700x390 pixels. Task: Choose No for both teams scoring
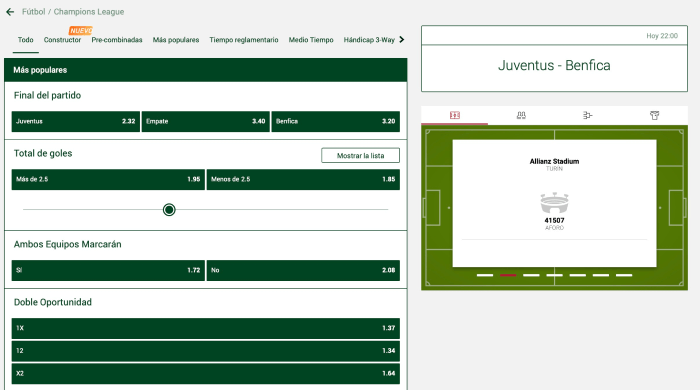(303, 270)
